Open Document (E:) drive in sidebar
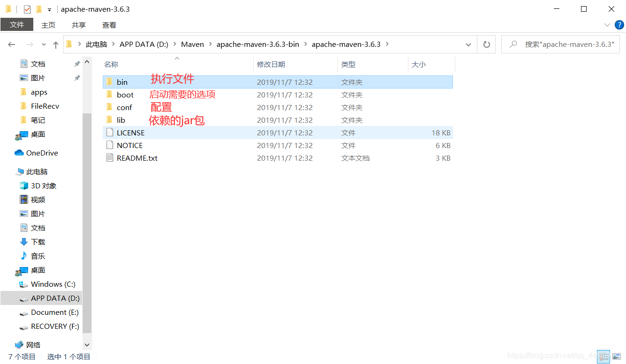This screenshot has height=364, width=626. point(54,312)
